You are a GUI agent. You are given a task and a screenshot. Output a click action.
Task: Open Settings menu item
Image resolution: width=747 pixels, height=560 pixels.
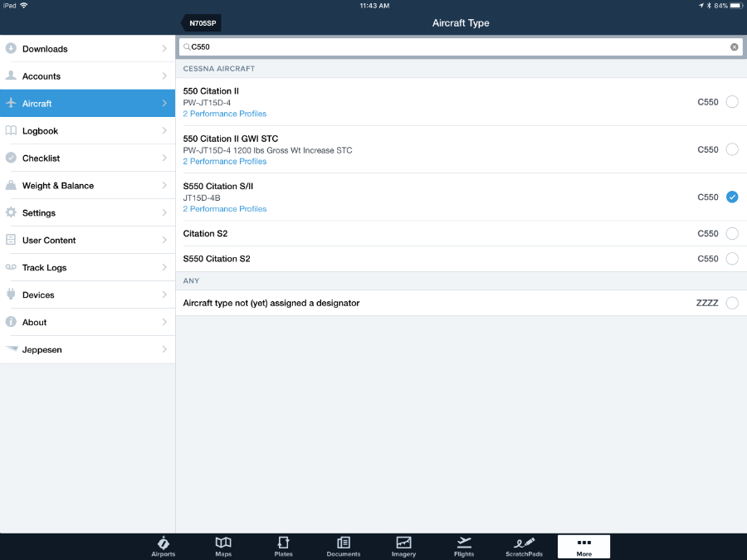pyautogui.click(x=88, y=212)
